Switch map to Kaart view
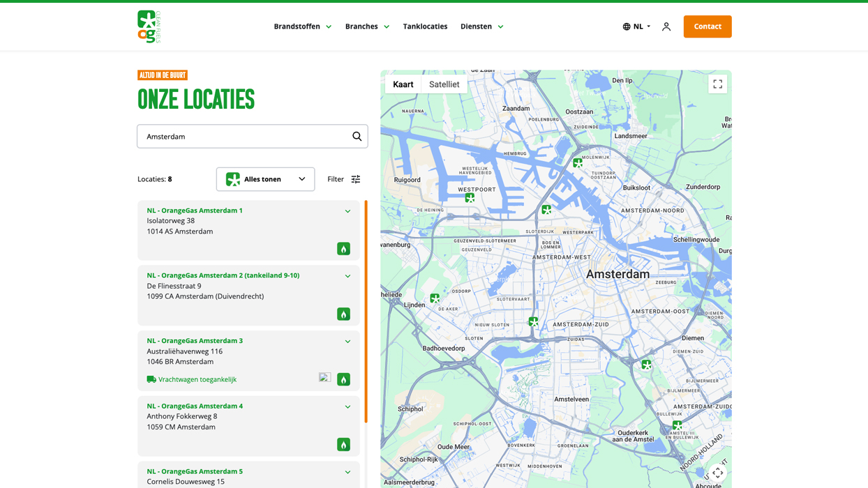Viewport: 868px width, 488px height. point(403,84)
